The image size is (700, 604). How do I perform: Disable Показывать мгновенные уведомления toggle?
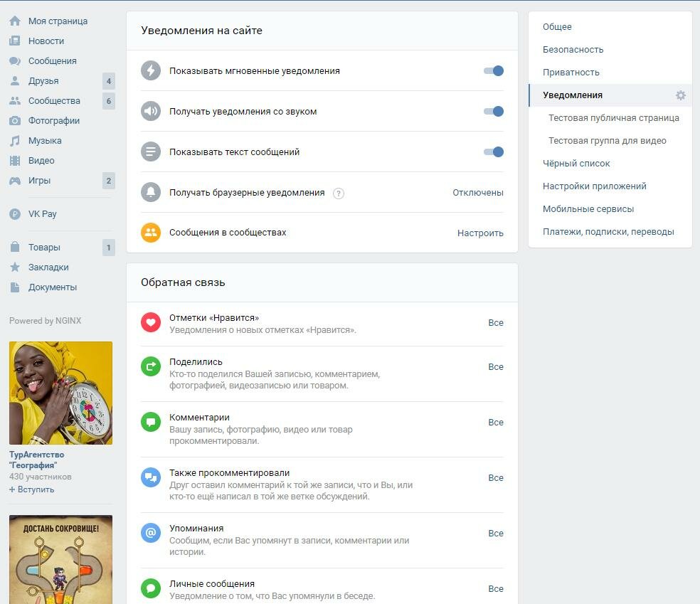coord(494,71)
